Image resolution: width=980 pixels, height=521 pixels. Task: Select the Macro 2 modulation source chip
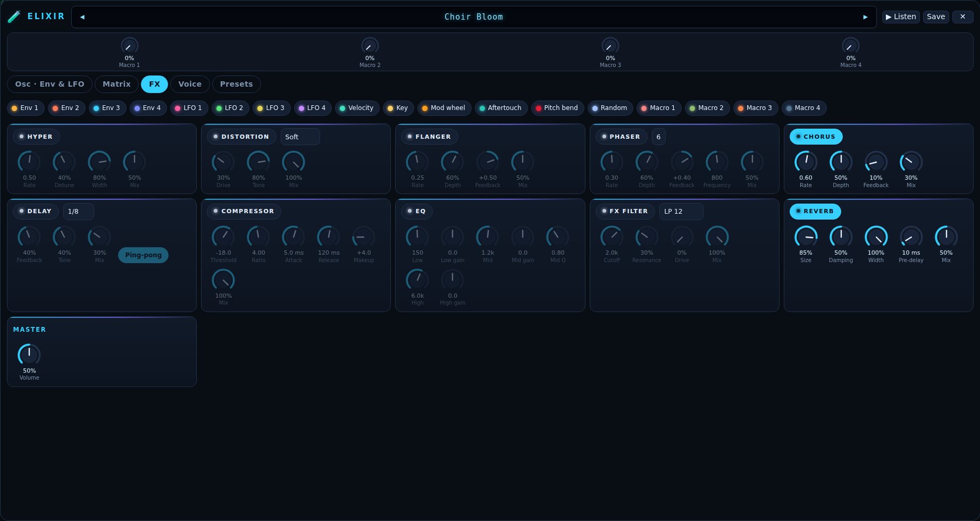click(707, 108)
